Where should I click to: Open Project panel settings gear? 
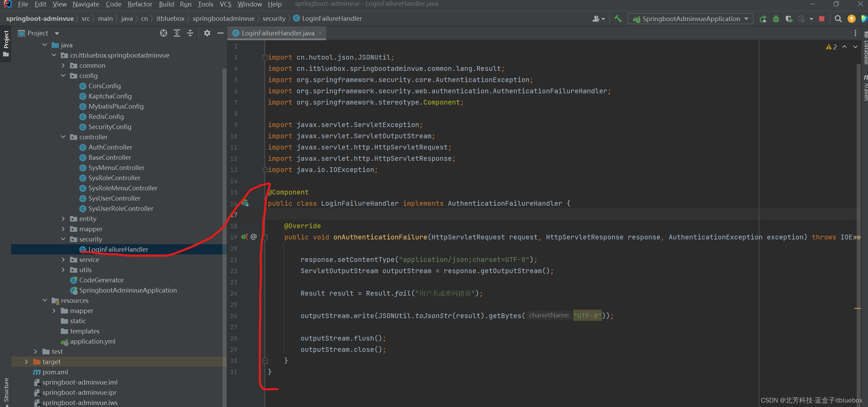point(207,33)
